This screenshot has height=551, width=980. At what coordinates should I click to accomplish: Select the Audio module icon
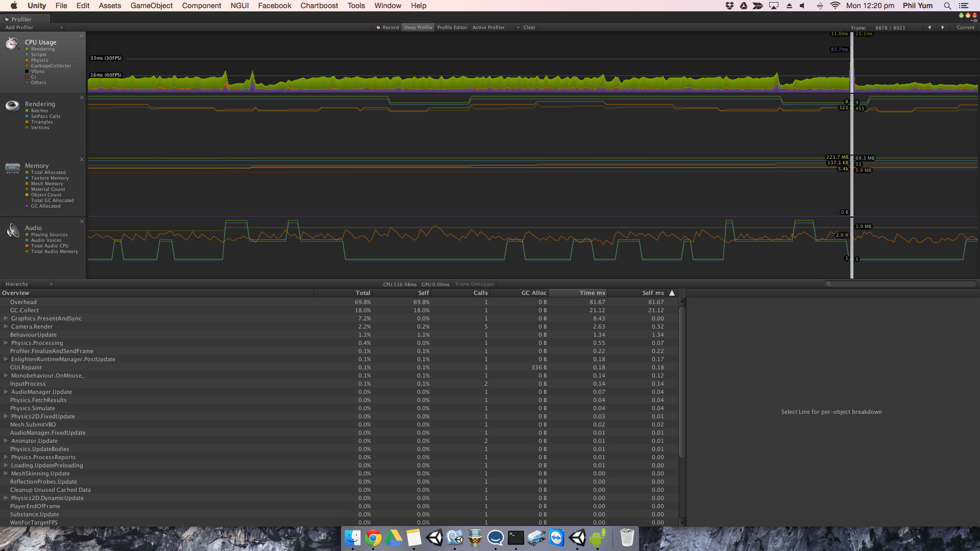pos(12,230)
